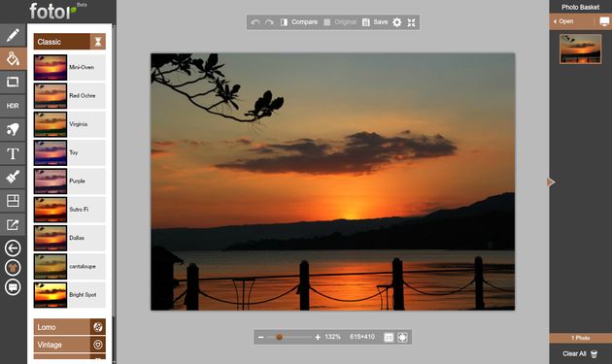The width and height of the screenshot is (612, 364).
Task: Click the zoom slider track
Action: pos(289,337)
